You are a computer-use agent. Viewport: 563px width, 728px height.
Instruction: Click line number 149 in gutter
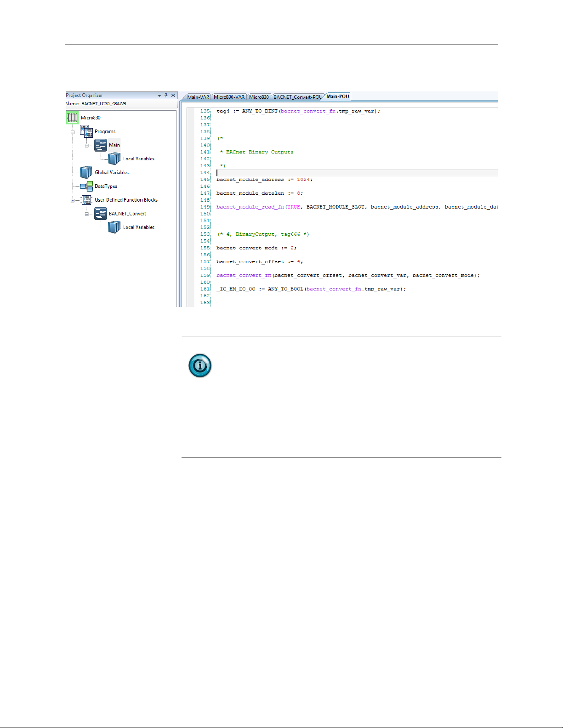click(x=205, y=207)
